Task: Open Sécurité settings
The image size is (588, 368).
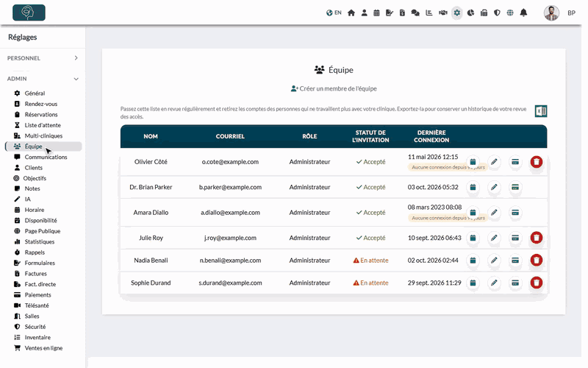Action: 35,327
